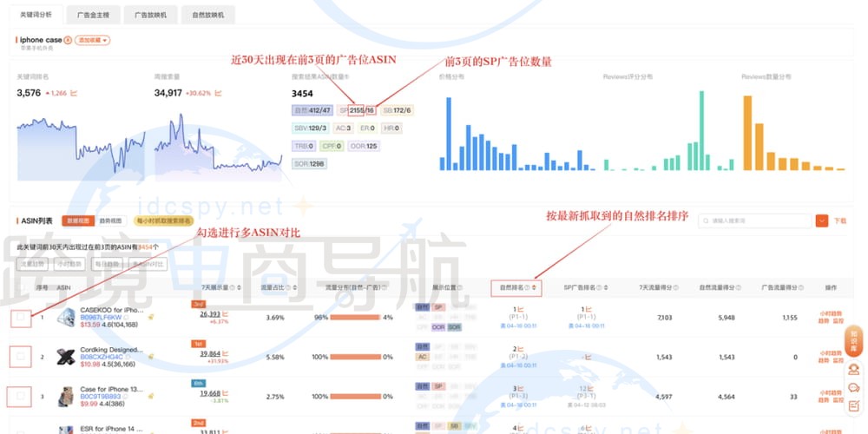Click the yellow badge icon in Cordking row

(x=151, y=357)
